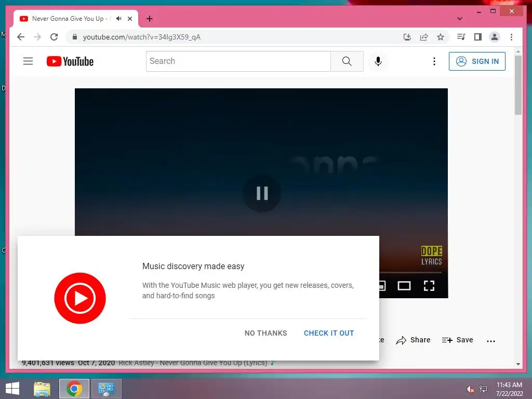Image resolution: width=532 pixels, height=399 pixels.
Task: Save the video to a playlist
Action: [x=457, y=340]
